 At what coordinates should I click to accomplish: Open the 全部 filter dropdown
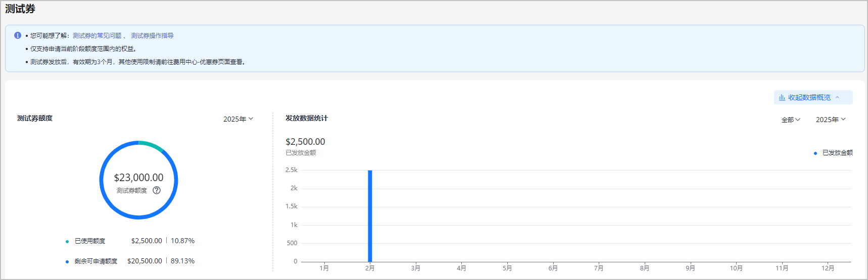(x=791, y=120)
